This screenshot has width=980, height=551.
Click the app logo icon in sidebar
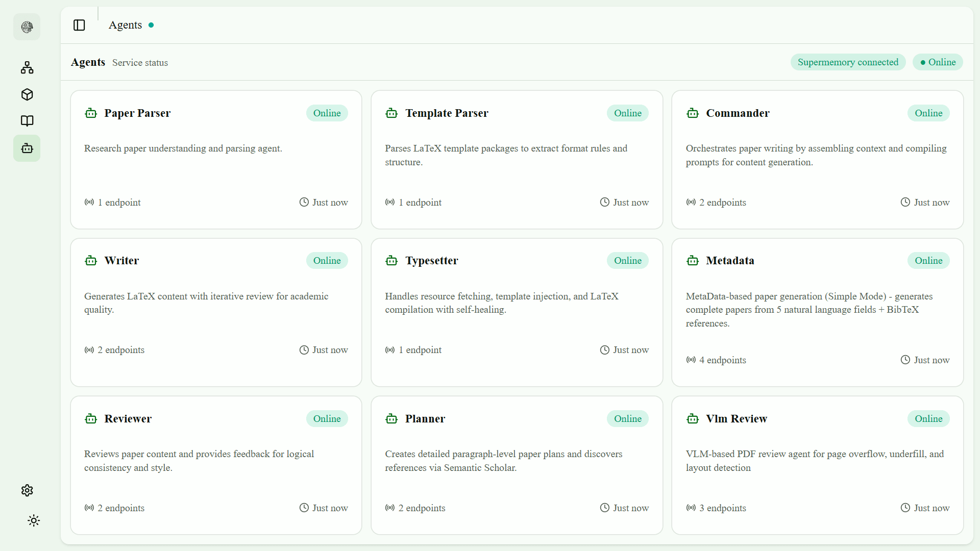click(27, 27)
